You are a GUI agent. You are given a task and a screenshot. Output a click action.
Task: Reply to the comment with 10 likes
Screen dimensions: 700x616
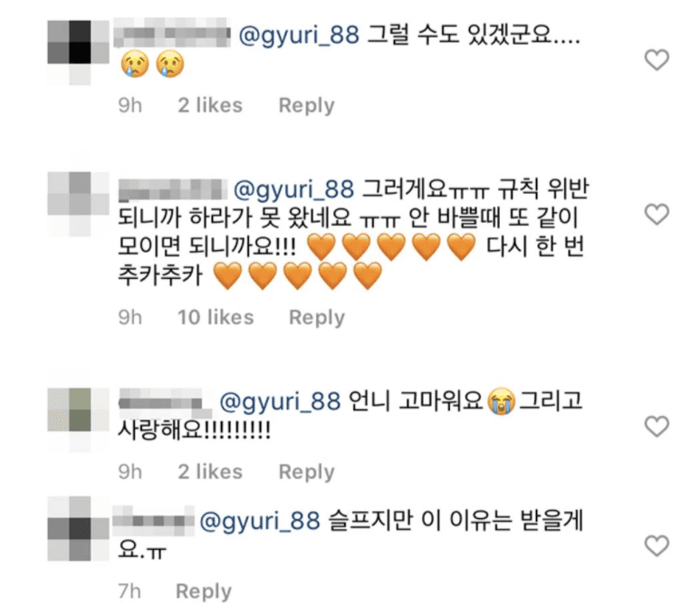pos(316,318)
